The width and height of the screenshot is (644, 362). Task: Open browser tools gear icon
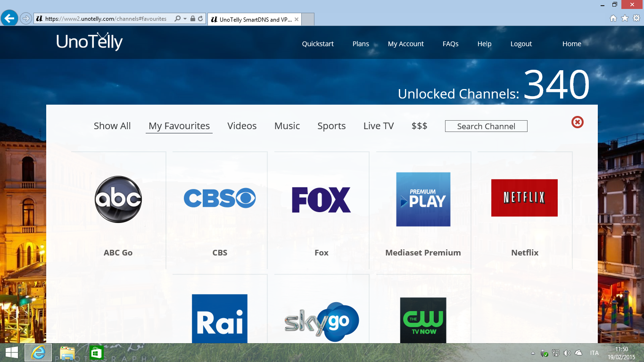[x=636, y=18]
